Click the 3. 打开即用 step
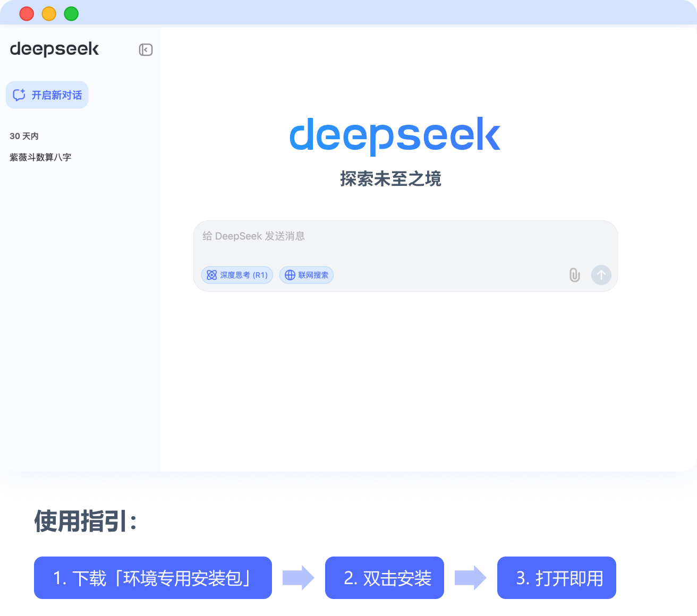 coord(557,578)
